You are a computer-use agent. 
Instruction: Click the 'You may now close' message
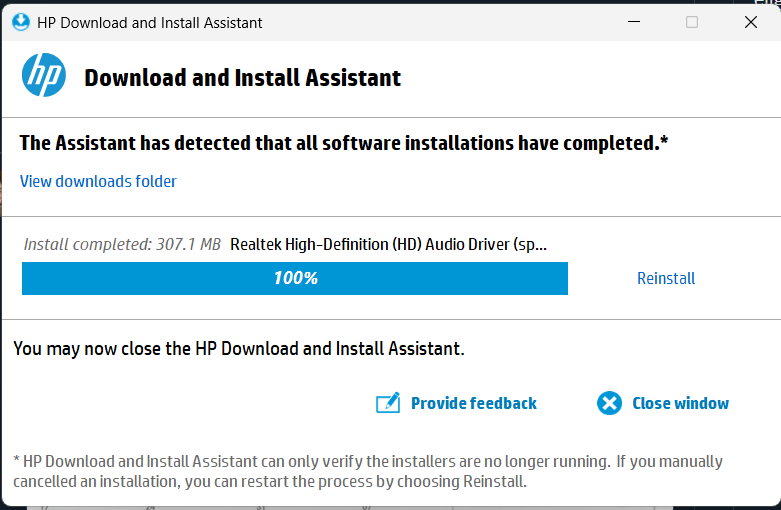point(239,349)
